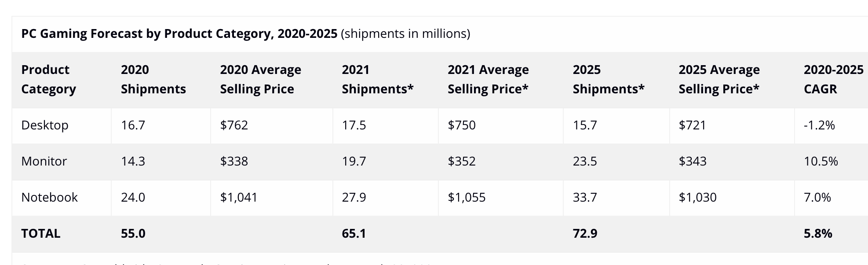Screen dimensions: 868x265
Task: Click the Monitor row label
Action: [x=44, y=162]
